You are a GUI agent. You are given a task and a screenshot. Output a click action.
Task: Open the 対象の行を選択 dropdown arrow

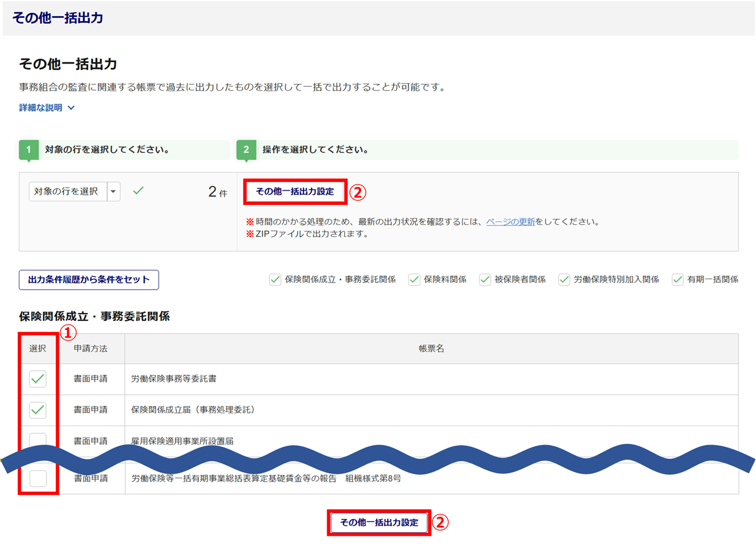click(114, 191)
